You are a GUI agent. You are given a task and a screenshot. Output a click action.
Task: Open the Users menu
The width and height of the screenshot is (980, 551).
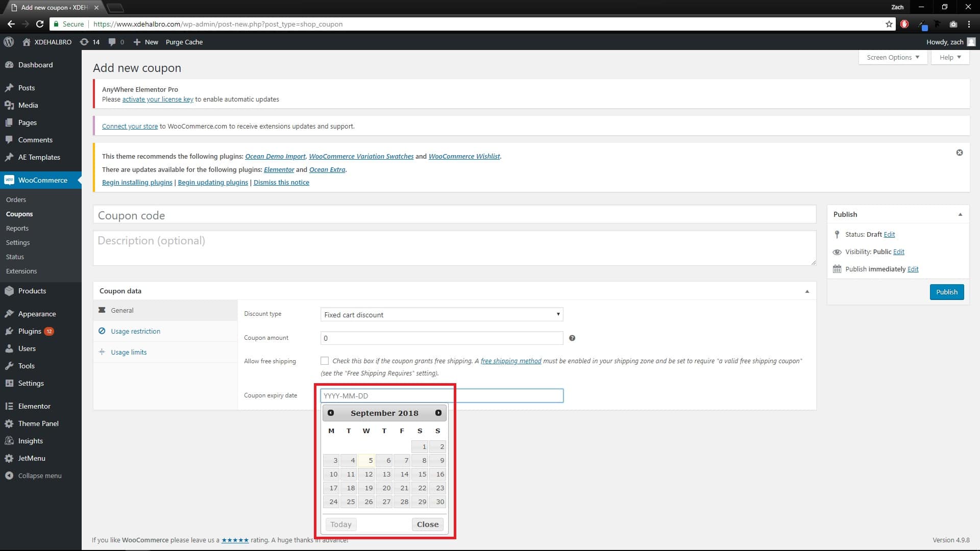(41, 348)
